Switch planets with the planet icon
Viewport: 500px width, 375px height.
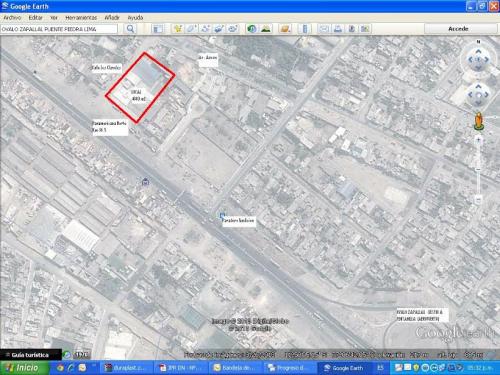[x=285, y=29]
